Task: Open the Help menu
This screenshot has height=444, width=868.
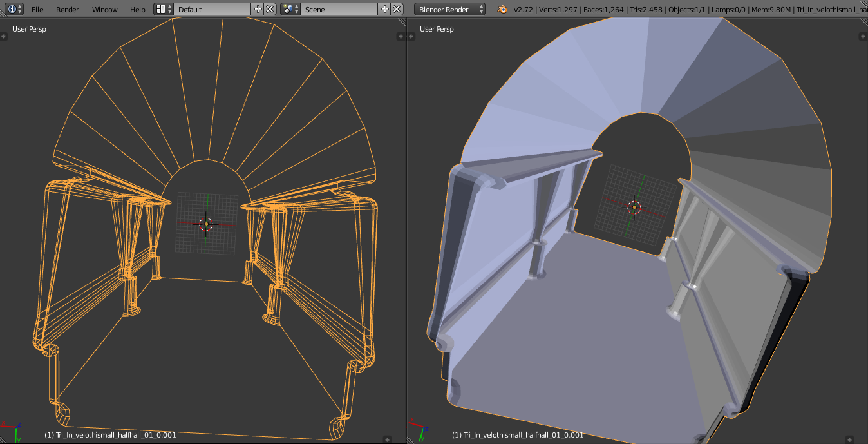Action: coord(137,10)
